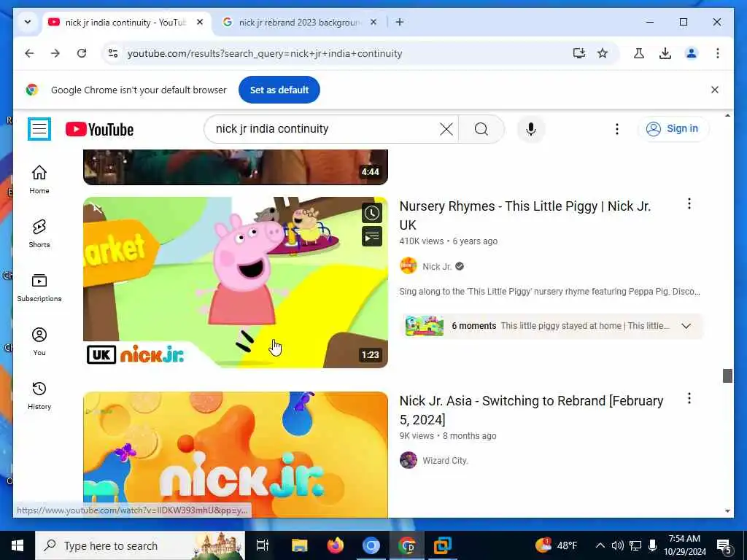This screenshot has height=560, width=747.
Task: Open Chrome Labs flask icon
Action: 639,53
